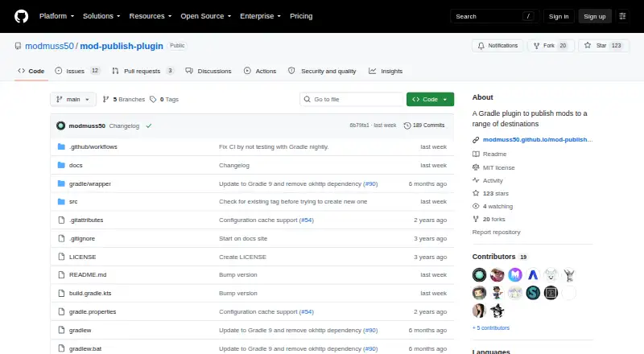The image size is (644, 354).
Task: Click the Notifications button
Action: 497,46
